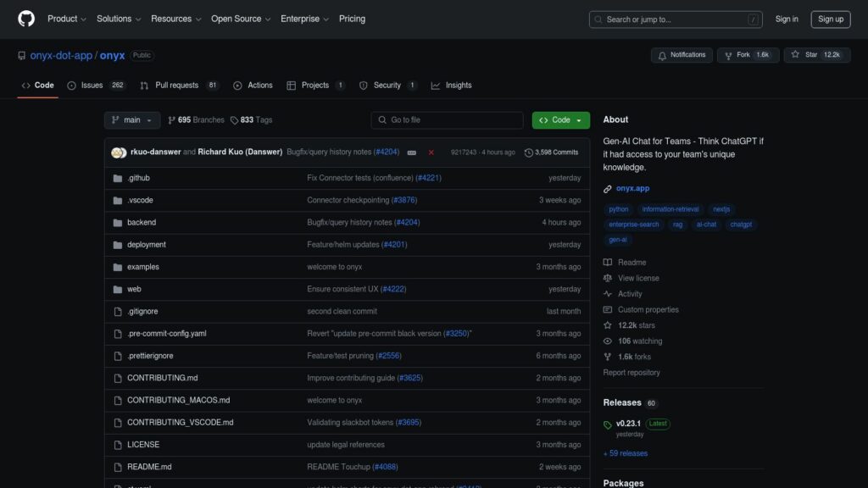
Task: Click the Search or jump to field
Action: (676, 19)
